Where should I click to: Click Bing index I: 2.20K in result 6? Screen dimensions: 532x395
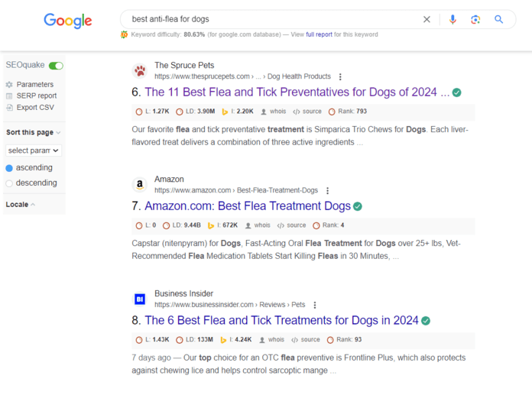[238, 112]
